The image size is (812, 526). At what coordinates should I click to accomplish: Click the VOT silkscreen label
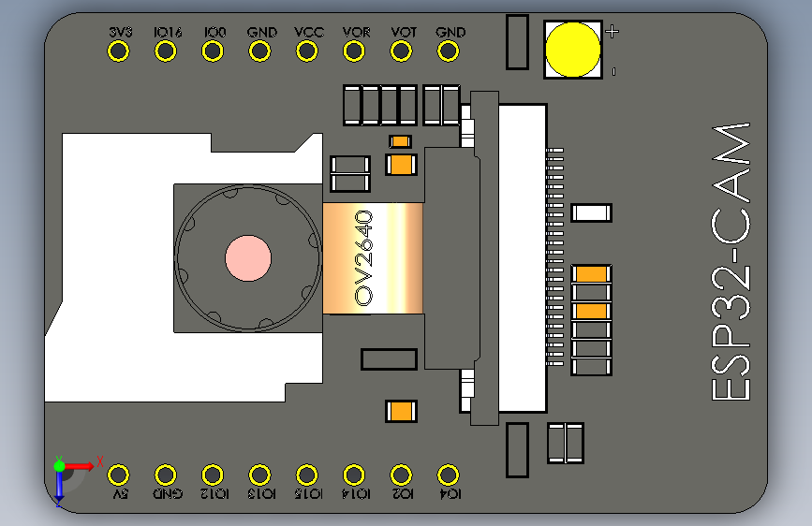(404, 32)
